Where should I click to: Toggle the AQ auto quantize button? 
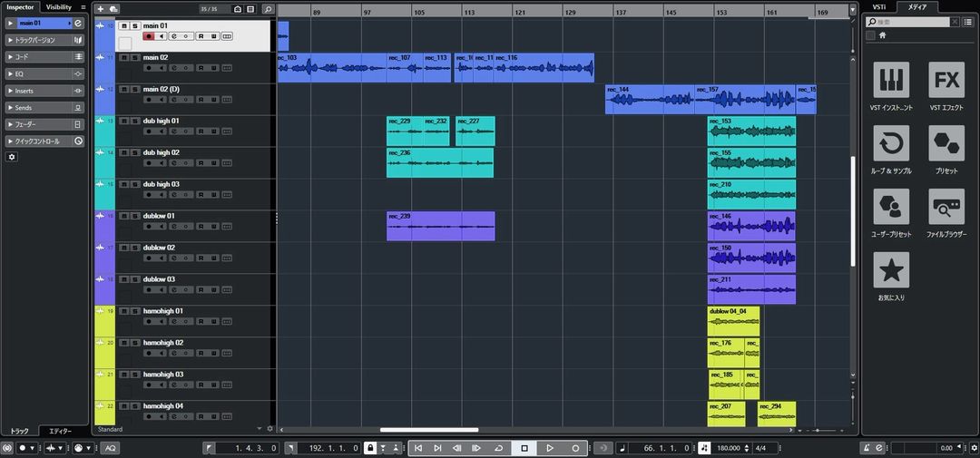coord(110,448)
